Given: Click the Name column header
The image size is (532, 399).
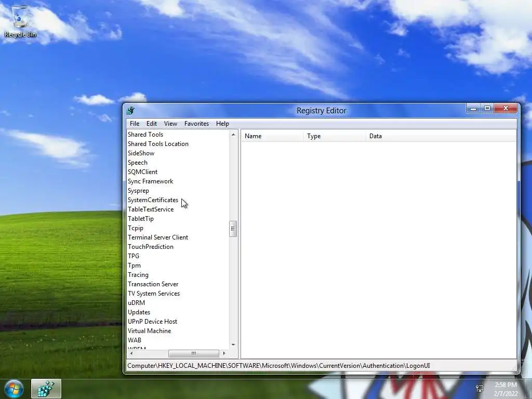Looking at the screenshot, I should click(272, 136).
